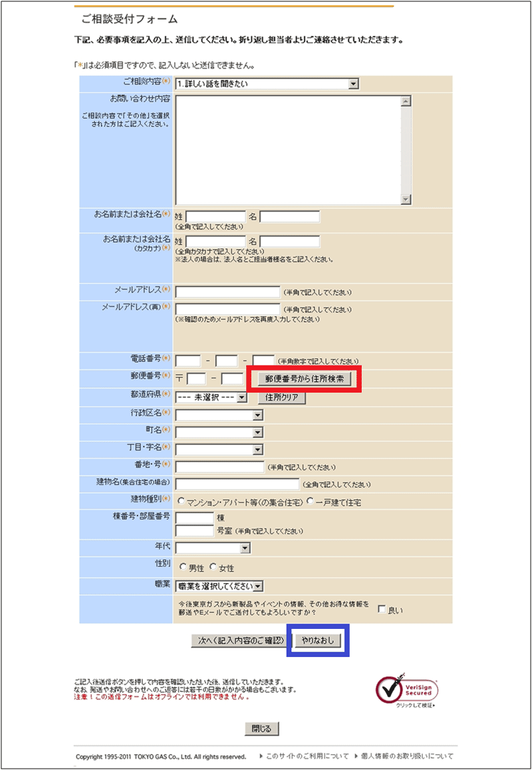Click the メールアドレス input field
Screen dimensions: 532x770
(227, 292)
